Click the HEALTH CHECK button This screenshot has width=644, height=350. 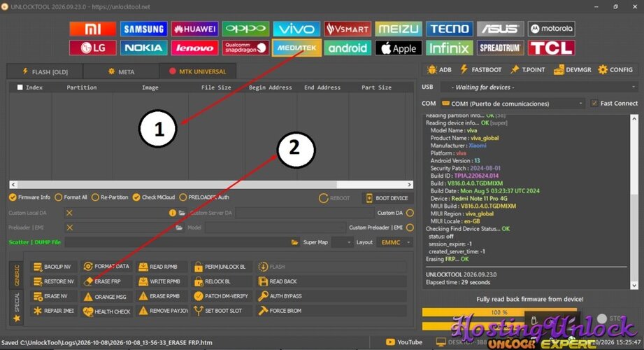coord(106,311)
